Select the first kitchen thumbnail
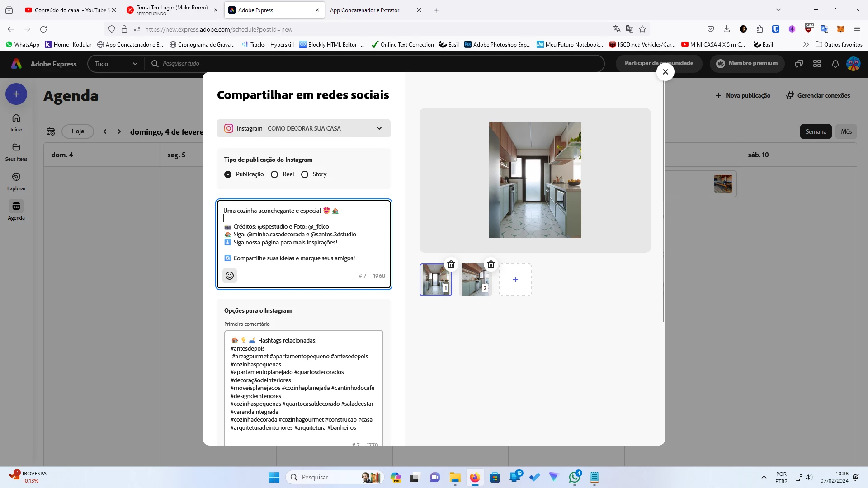The image size is (868, 488). pyautogui.click(x=435, y=280)
